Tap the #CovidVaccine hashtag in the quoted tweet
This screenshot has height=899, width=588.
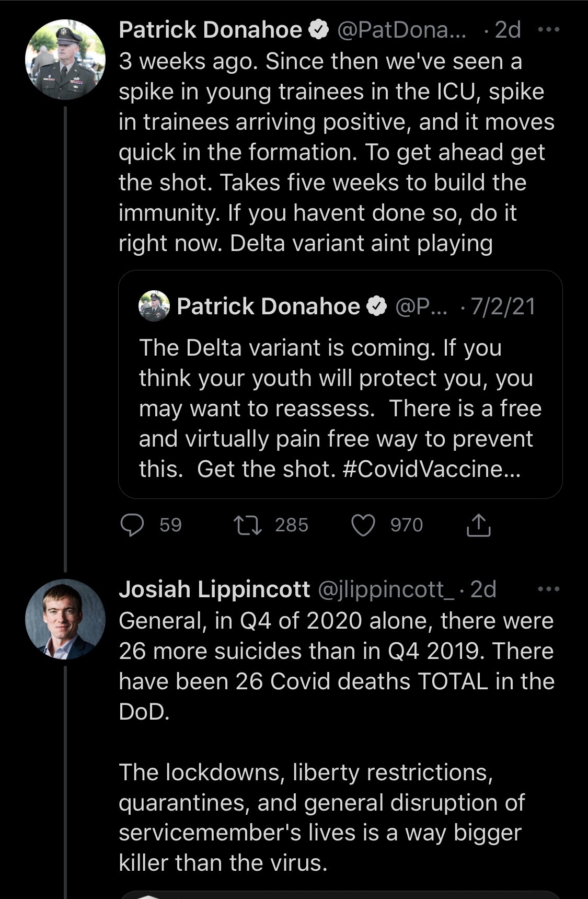[432, 469]
